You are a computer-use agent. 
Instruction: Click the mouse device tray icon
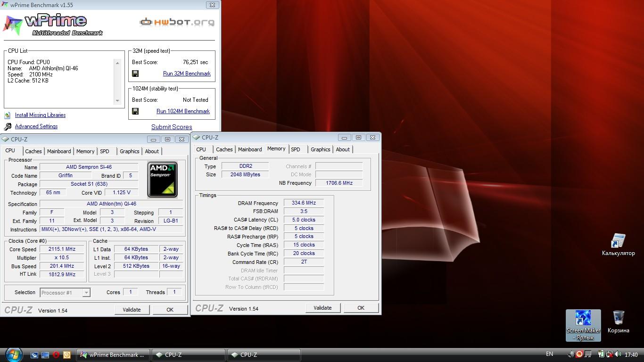571,354
